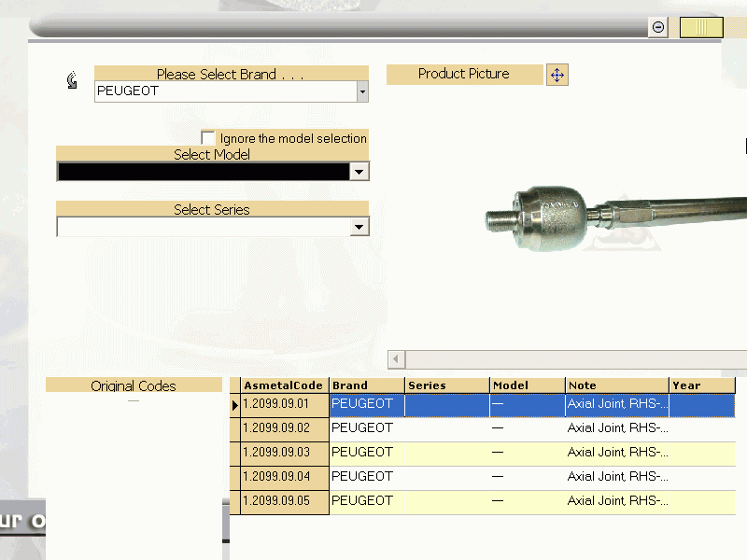Image resolution: width=747 pixels, height=560 pixels.
Task: Enable the Ignore the model selection checkbox
Action: (x=207, y=136)
